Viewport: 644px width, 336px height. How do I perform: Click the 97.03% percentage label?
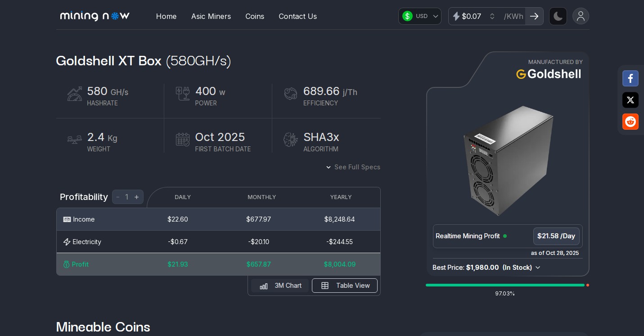click(505, 294)
